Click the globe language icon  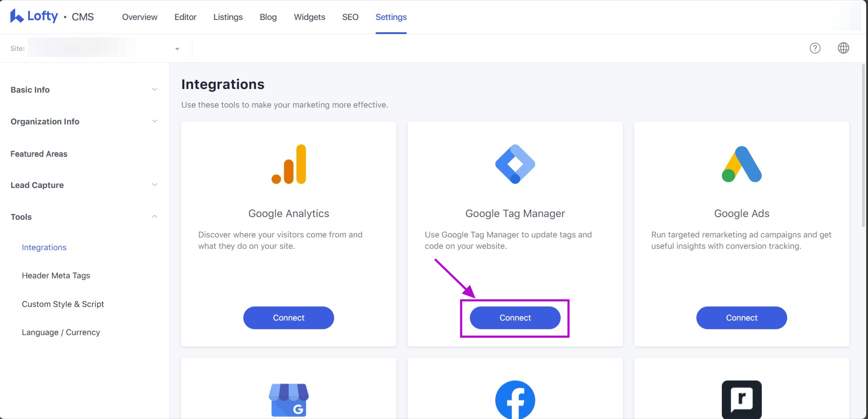pyautogui.click(x=843, y=48)
